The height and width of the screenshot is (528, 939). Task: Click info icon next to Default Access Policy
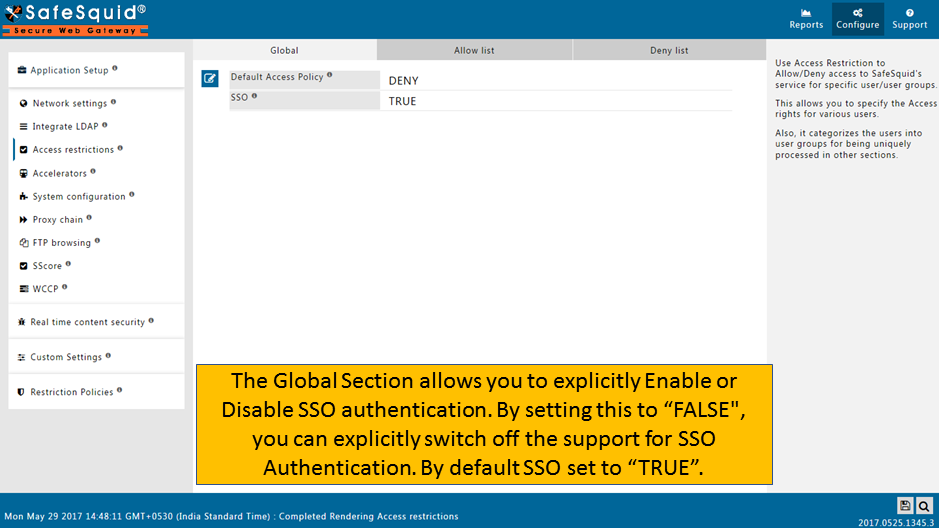pyautogui.click(x=329, y=75)
